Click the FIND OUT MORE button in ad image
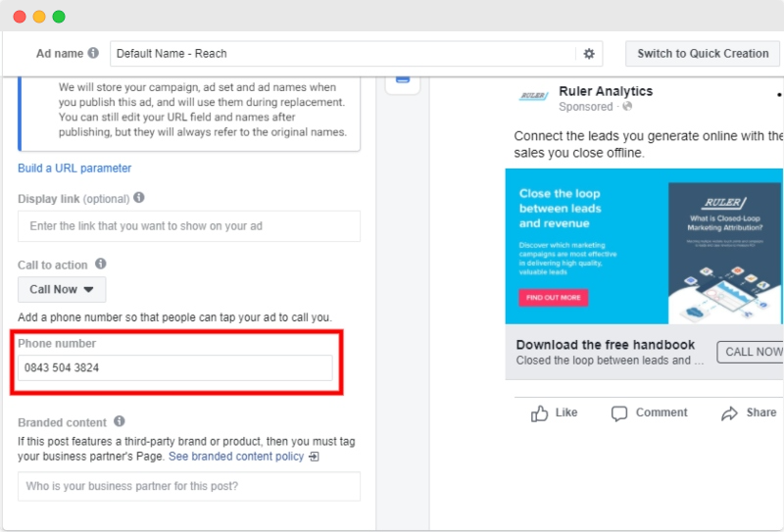Screen dimensions: 784x532 [x=553, y=298]
